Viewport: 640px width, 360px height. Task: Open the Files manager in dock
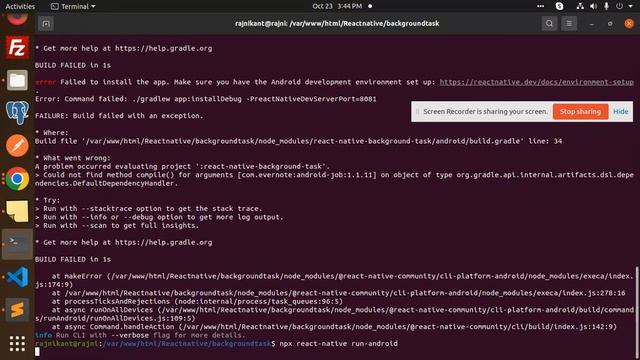[17, 80]
